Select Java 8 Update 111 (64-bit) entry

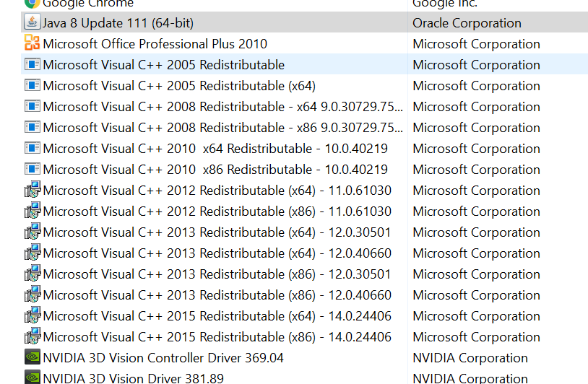(118, 23)
